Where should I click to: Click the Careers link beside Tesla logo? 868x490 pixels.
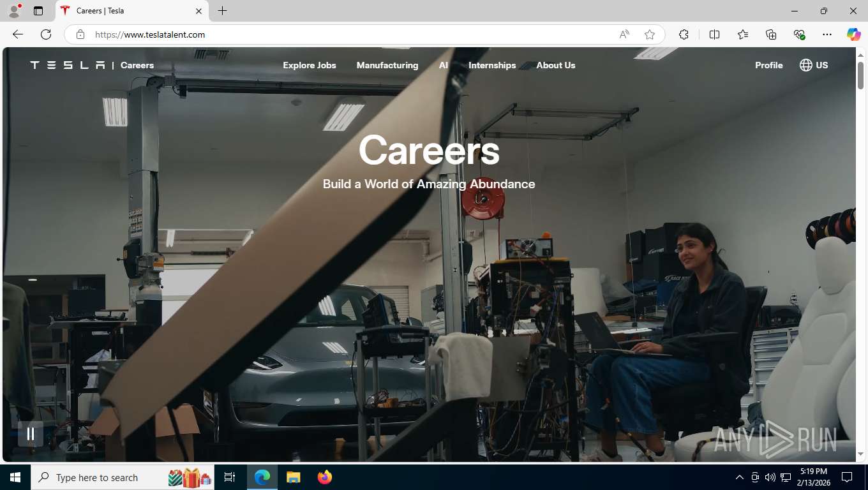(x=137, y=65)
